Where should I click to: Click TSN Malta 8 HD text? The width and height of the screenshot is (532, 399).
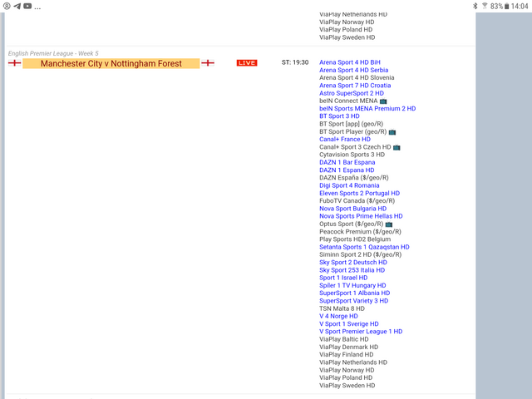point(342,308)
